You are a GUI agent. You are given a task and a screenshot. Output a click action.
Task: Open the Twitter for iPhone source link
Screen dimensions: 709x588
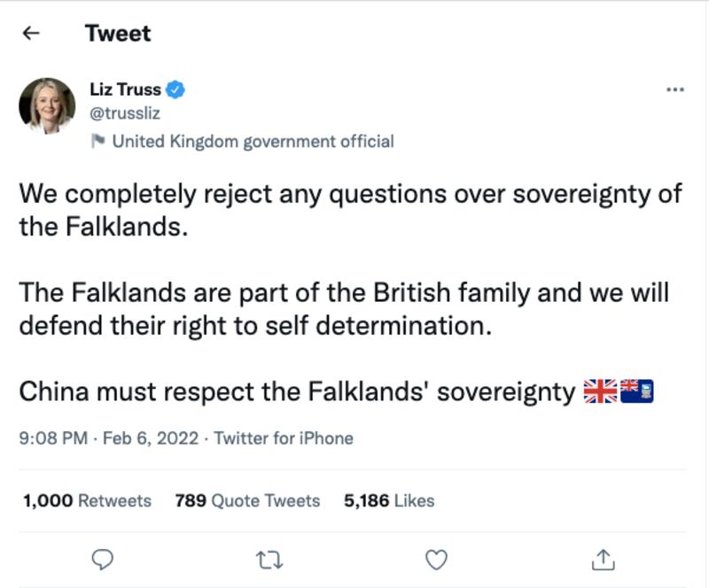click(284, 437)
